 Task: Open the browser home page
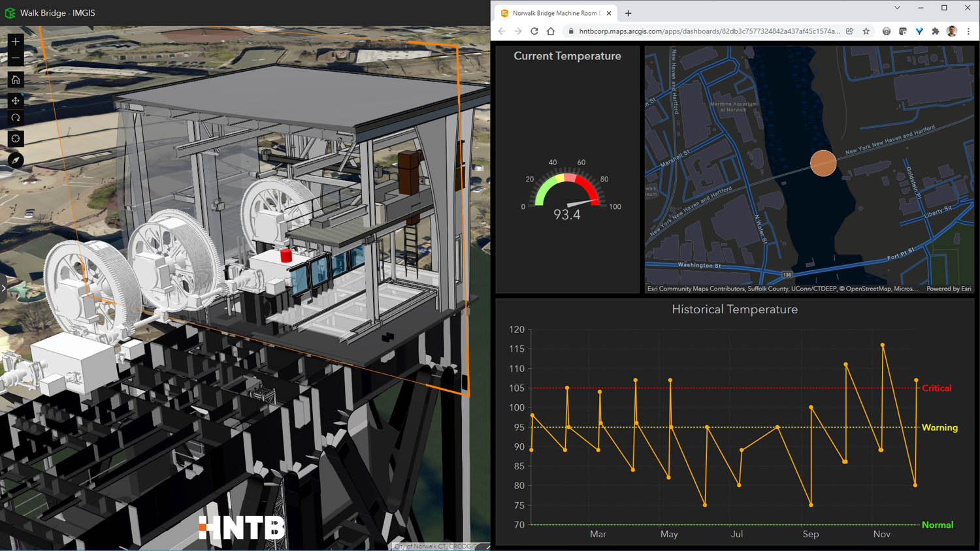coord(551,31)
